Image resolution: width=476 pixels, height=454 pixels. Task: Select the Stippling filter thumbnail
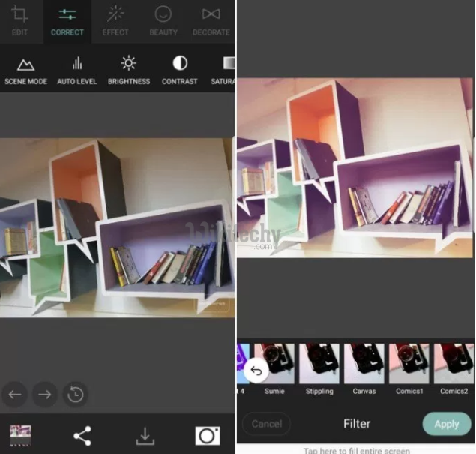319,364
